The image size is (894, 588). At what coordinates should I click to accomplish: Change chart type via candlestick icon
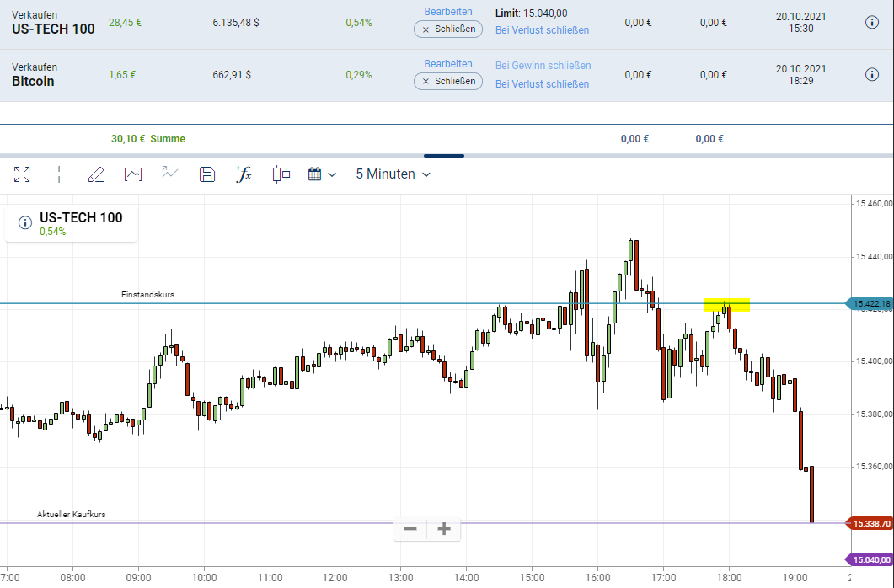281,174
